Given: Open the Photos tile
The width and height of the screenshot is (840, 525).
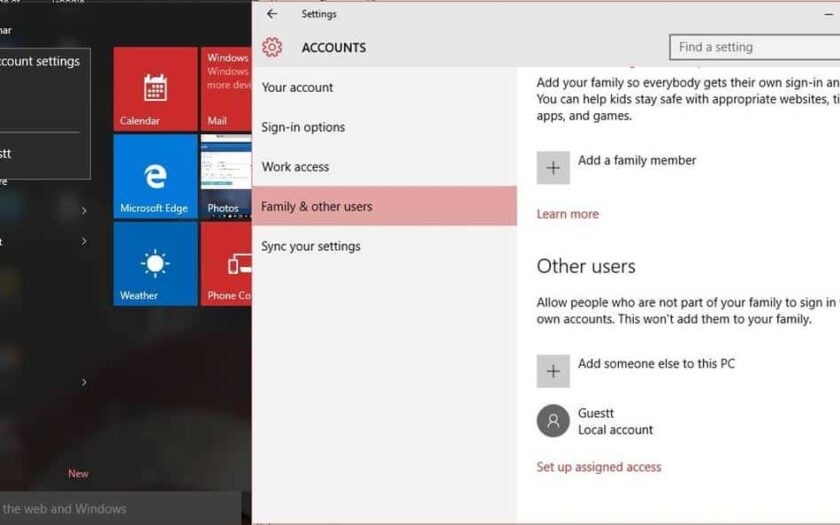Looking at the screenshot, I should [x=226, y=176].
